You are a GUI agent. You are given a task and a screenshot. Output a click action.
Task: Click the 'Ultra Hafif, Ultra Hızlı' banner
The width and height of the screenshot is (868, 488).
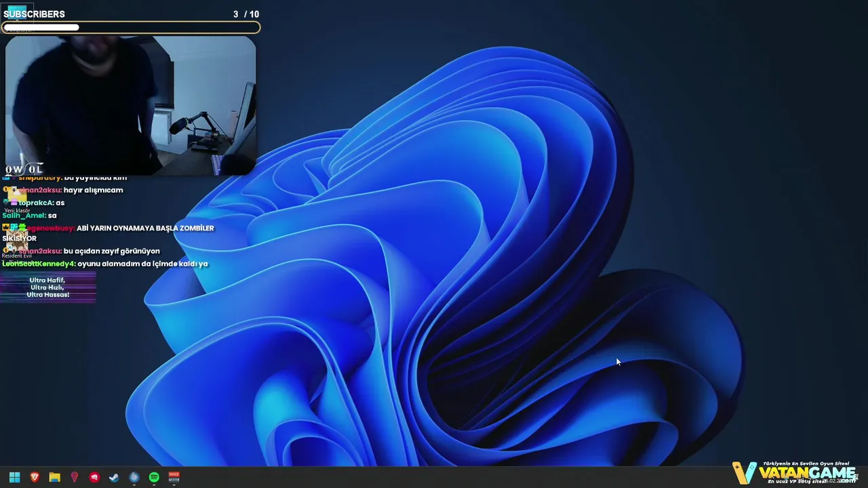point(47,287)
